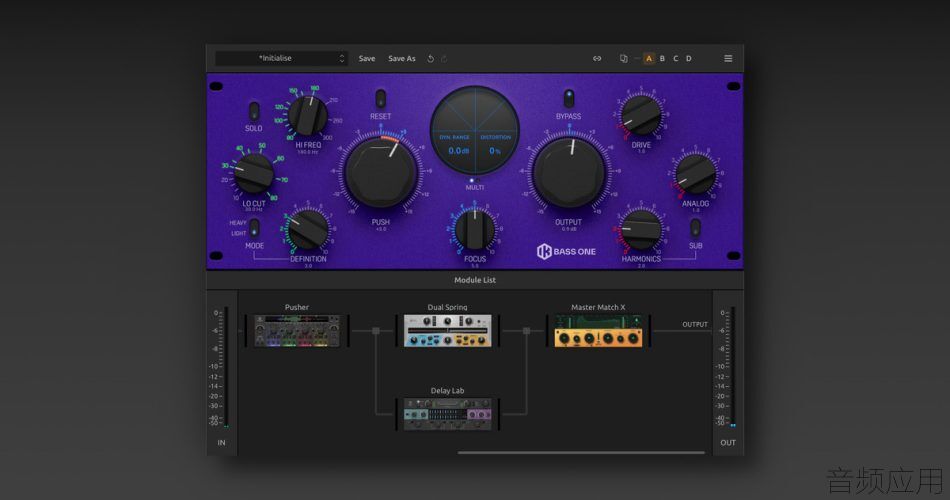Select the Master Match X module thumbnail
The height and width of the screenshot is (500, 950).
click(598, 331)
